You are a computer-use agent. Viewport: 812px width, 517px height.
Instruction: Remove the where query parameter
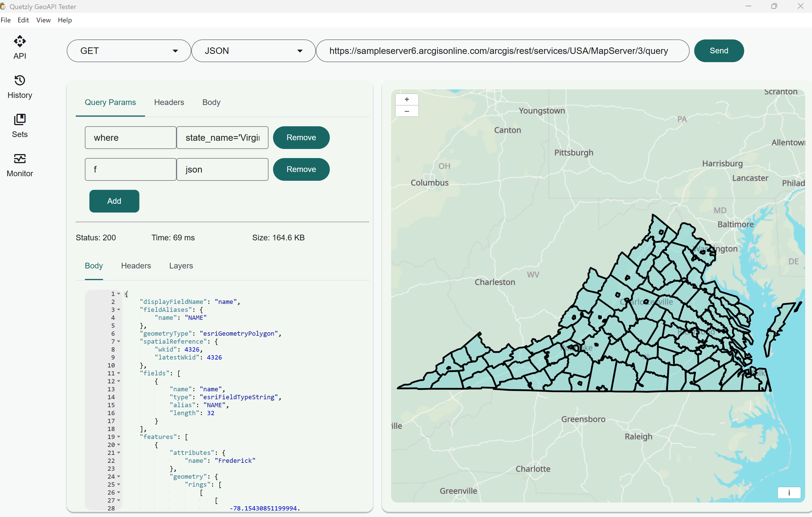click(301, 138)
